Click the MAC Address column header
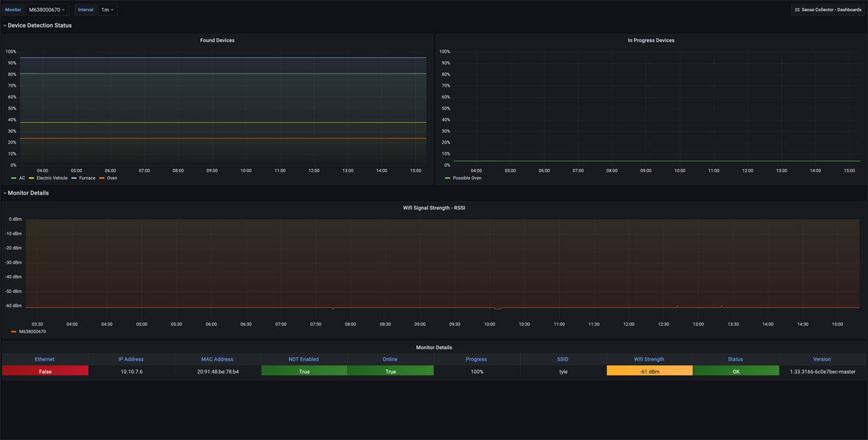868x440 pixels. [x=217, y=359]
